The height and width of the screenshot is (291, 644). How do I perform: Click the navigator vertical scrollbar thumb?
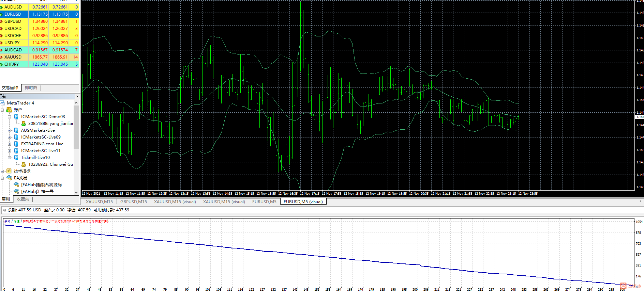(76, 127)
